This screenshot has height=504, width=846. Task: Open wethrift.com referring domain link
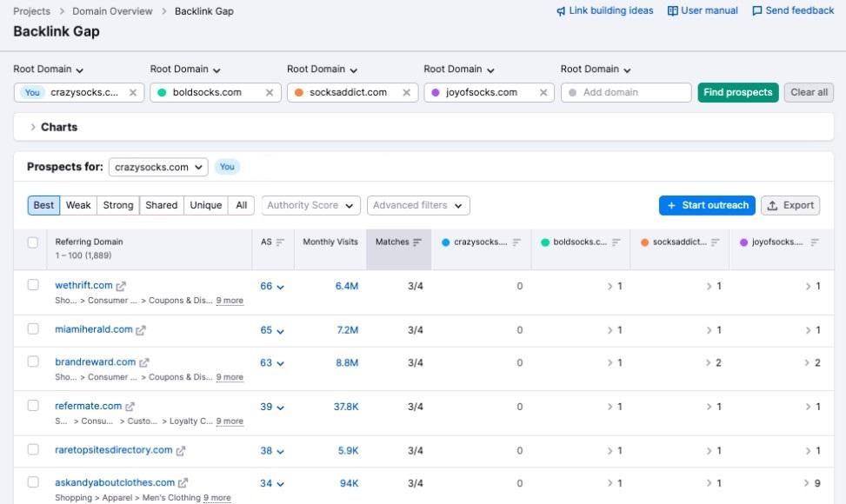[83, 285]
